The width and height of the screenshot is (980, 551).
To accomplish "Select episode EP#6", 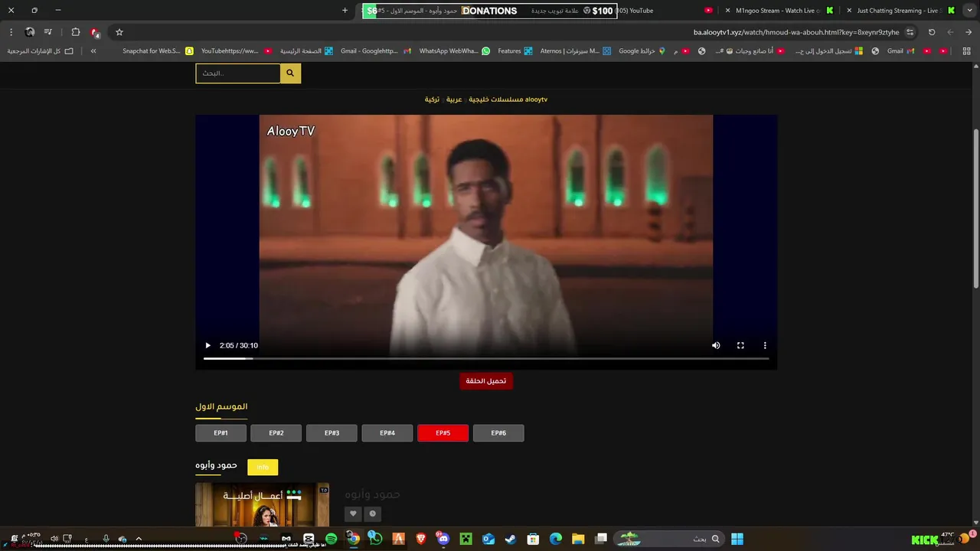I will click(x=498, y=433).
